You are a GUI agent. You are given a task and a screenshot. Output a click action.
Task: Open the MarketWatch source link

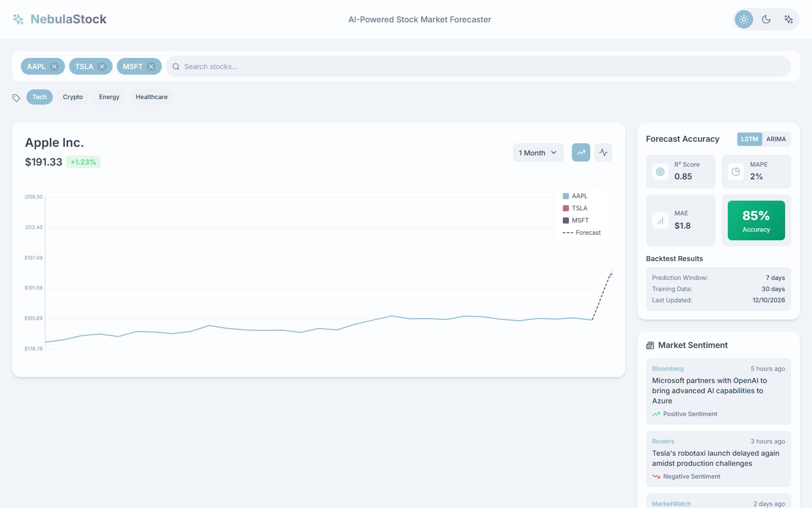(x=671, y=504)
